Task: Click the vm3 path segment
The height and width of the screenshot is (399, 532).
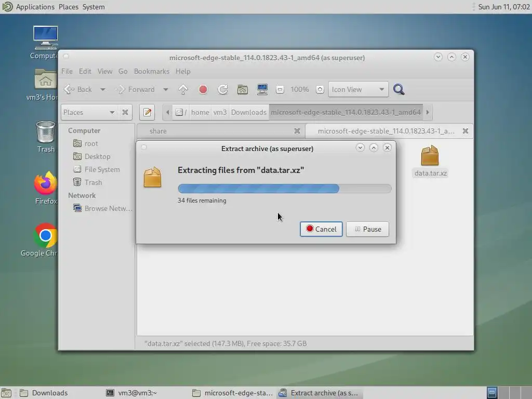Action: tap(220, 112)
